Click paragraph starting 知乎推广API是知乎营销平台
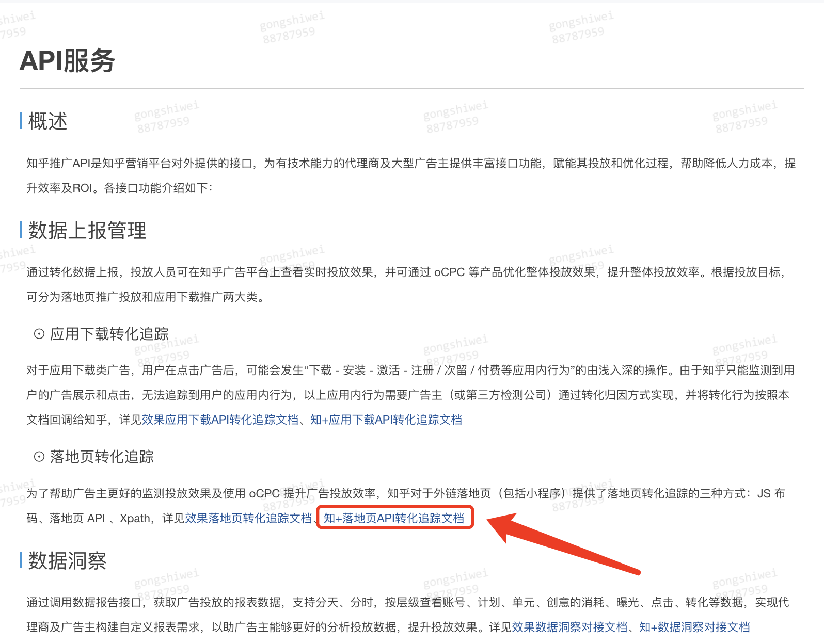 pos(411,175)
